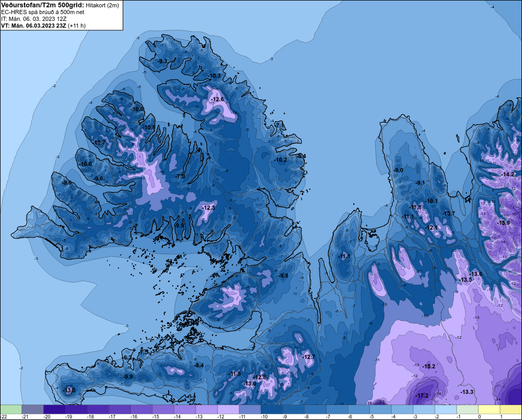The height and width of the screenshot is (420, 522).
Task: Click the pale green legend swatch labeled -1
Action: click(467, 409)
